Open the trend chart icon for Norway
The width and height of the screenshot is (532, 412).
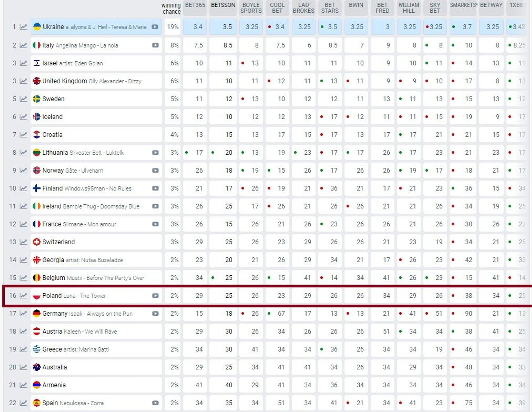(x=24, y=170)
